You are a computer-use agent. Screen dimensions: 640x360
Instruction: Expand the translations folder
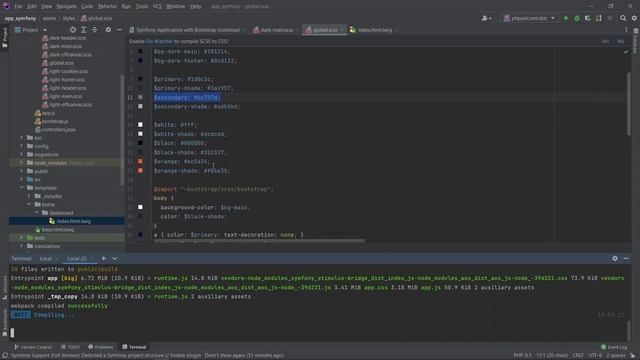point(22,246)
